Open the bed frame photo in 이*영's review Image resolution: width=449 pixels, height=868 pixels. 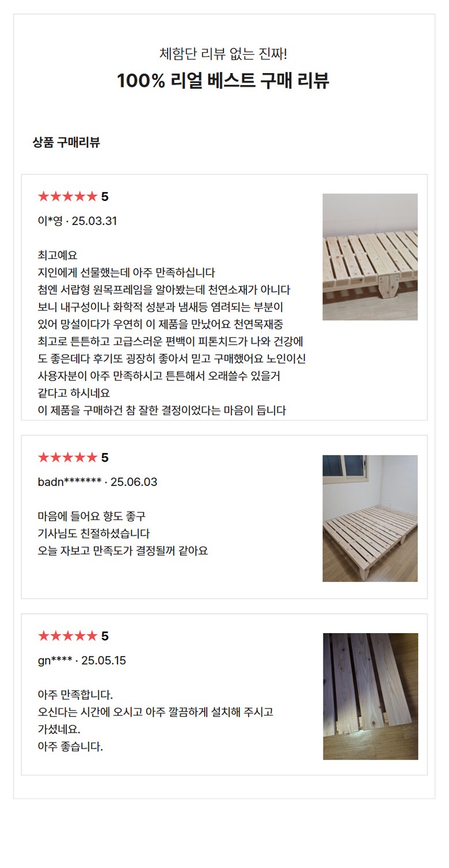[370, 257]
